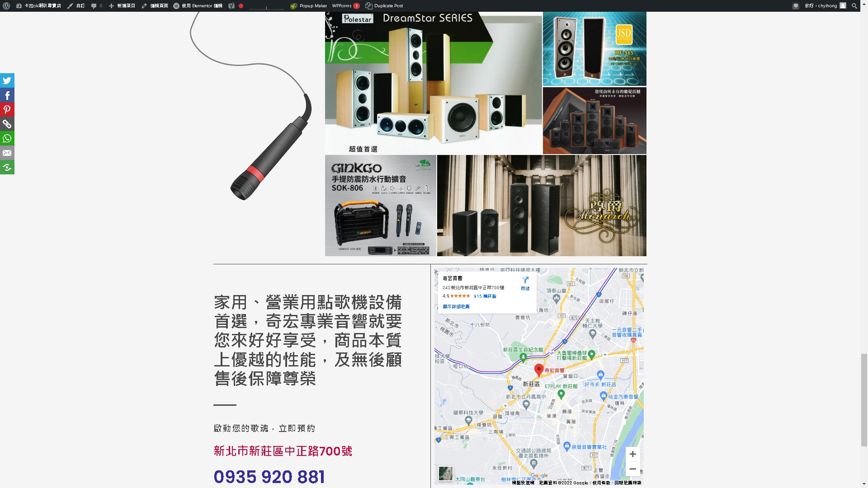
Task: Click 使用 Elementor 編輯
Action: (198, 6)
